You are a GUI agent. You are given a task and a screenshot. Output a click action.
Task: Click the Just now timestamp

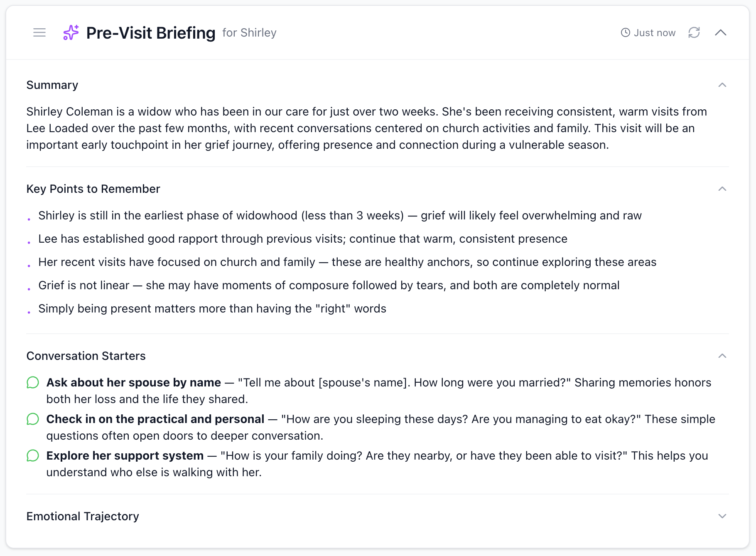tap(655, 32)
